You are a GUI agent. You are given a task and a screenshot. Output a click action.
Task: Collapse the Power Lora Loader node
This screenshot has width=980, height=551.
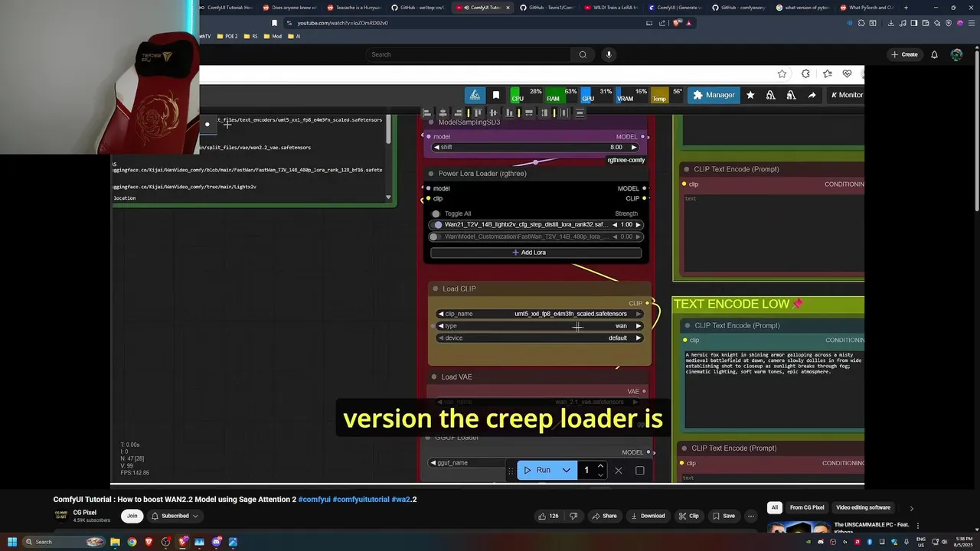tap(431, 174)
